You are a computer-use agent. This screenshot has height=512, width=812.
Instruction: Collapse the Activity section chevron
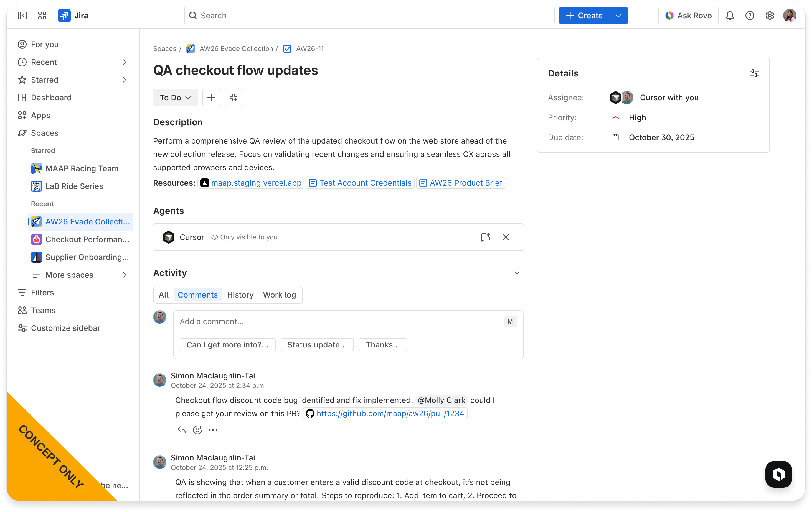[x=517, y=273]
